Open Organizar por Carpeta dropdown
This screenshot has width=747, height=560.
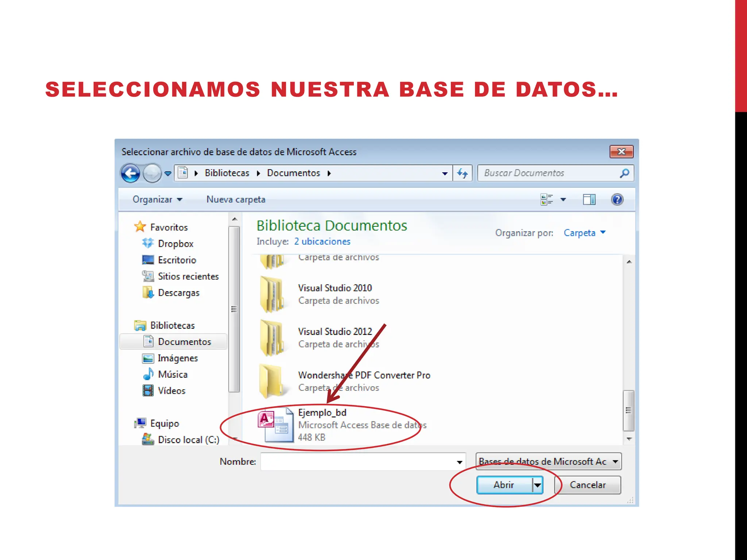click(x=585, y=233)
